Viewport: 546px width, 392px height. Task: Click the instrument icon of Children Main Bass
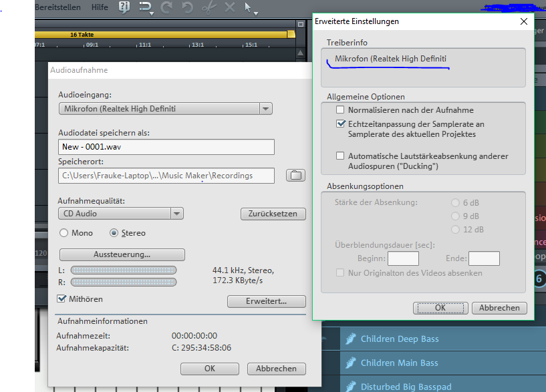click(x=351, y=363)
